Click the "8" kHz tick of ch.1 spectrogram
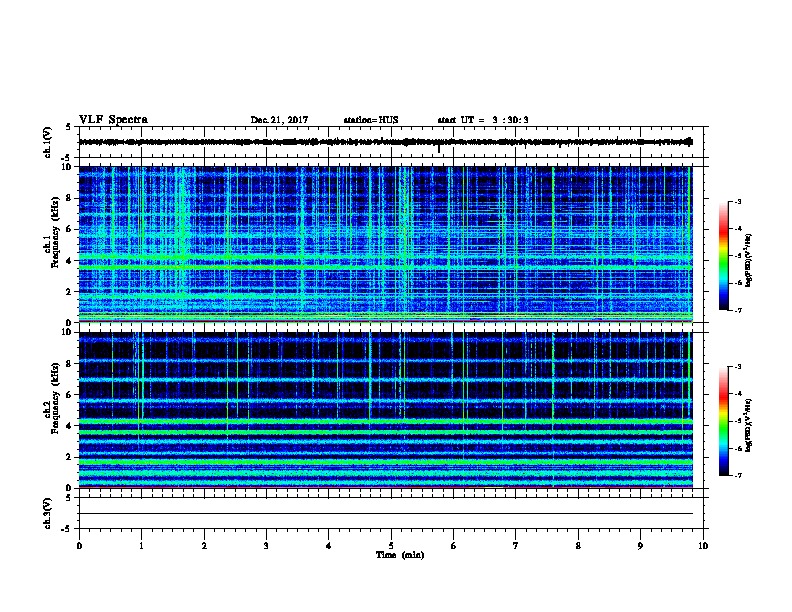Image resolution: width=792 pixels, height=612 pixels. (69, 198)
